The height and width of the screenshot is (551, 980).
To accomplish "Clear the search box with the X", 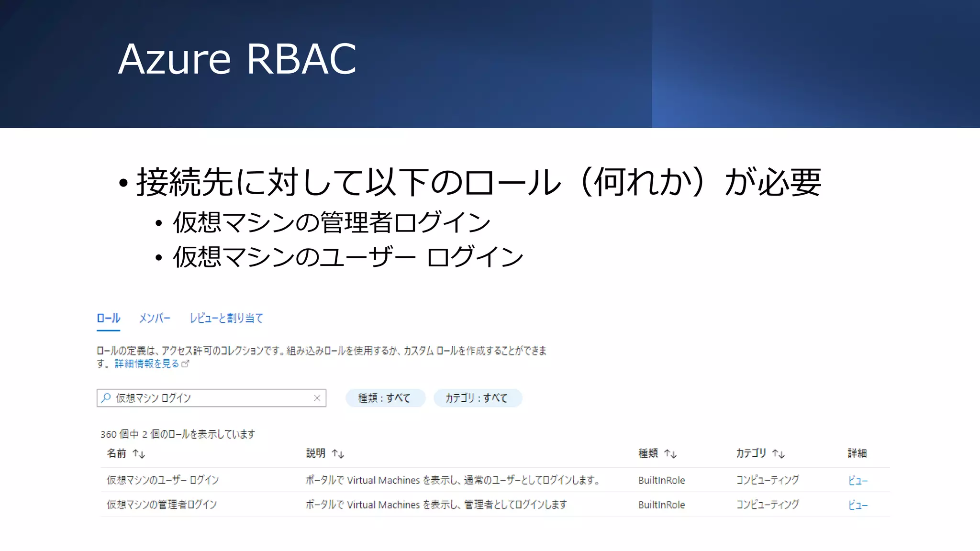I will (x=317, y=398).
